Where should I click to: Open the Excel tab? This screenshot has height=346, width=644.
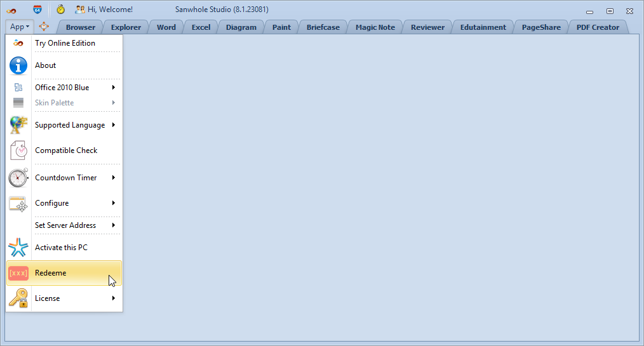(x=201, y=27)
